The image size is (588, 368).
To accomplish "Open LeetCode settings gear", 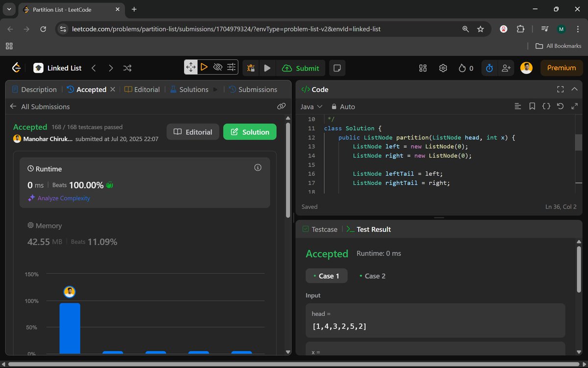I will pos(443,68).
